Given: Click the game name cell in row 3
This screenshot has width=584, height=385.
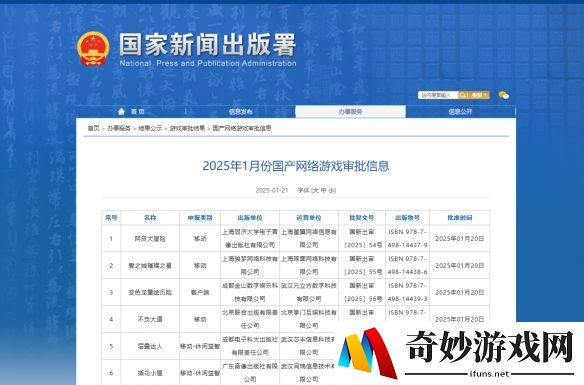Looking at the screenshot, I should pyautogui.click(x=150, y=292).
